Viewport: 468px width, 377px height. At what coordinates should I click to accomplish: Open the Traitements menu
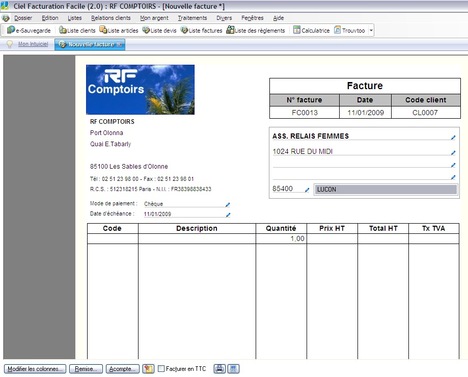pyautogui.click(x=192, y=18)
